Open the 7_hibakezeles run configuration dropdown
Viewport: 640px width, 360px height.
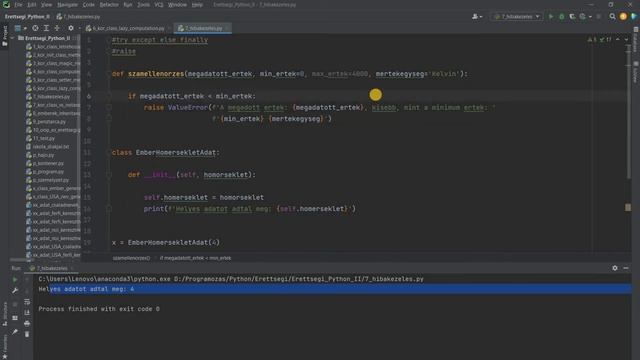click(517, 17)
